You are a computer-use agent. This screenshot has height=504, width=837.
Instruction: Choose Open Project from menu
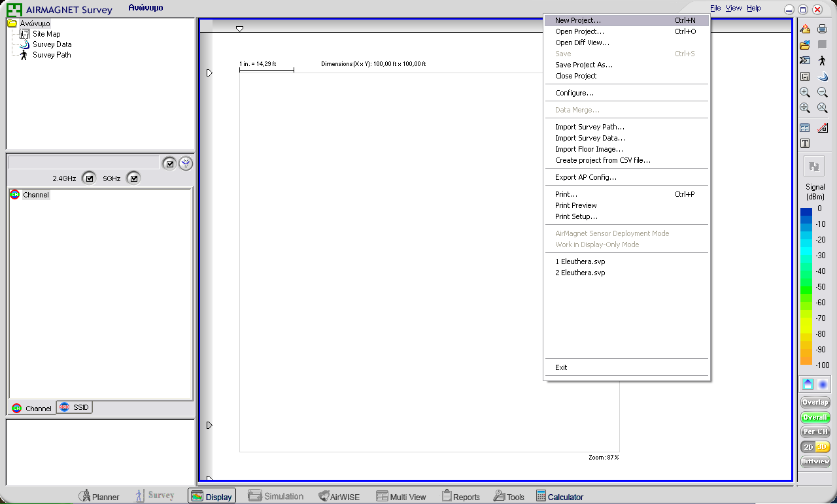point(626,31)
